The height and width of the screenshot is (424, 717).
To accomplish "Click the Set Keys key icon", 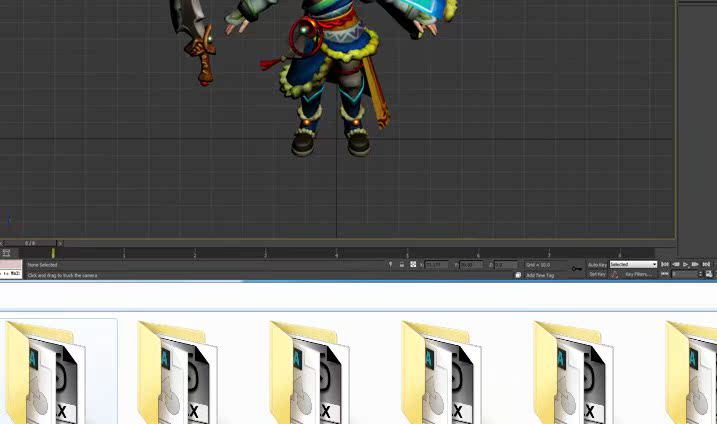I will tap(577, 268).
